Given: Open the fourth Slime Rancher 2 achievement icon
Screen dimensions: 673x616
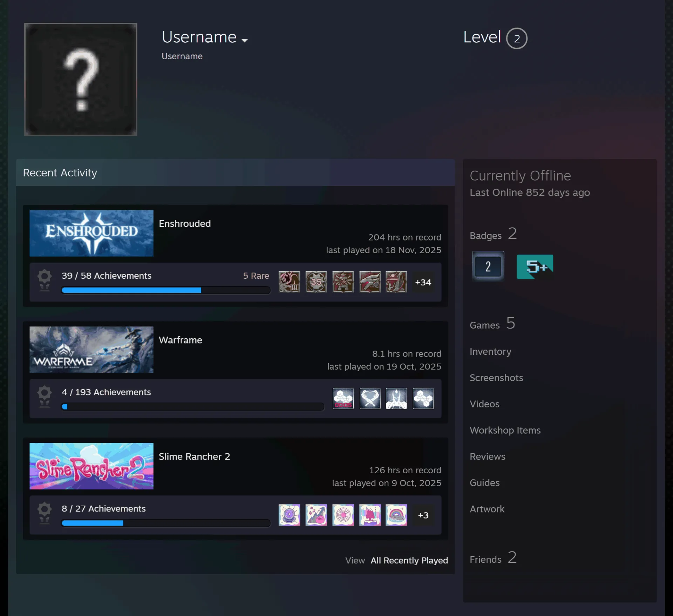Looking at the screenshot, I should point(370,515).
